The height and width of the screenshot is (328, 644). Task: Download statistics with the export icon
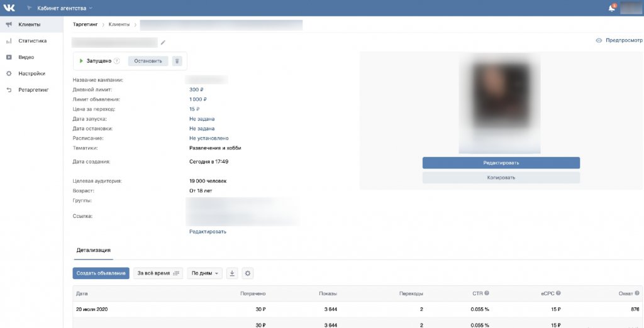click(x=232, y=273)
